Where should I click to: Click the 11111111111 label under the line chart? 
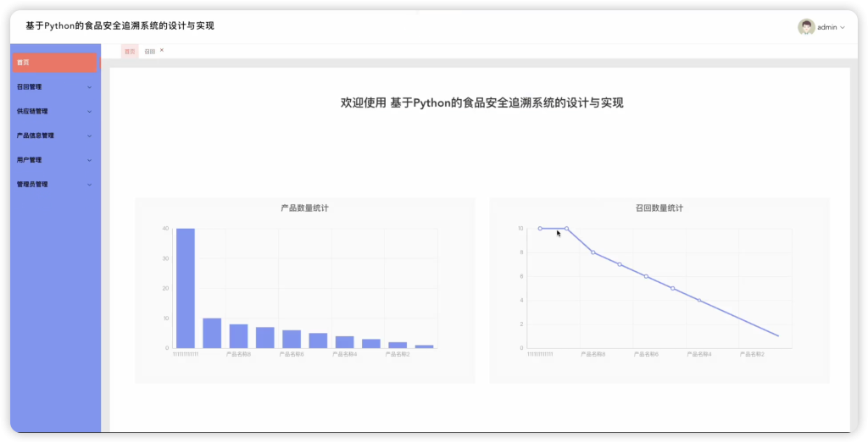[x=540, y=354]
